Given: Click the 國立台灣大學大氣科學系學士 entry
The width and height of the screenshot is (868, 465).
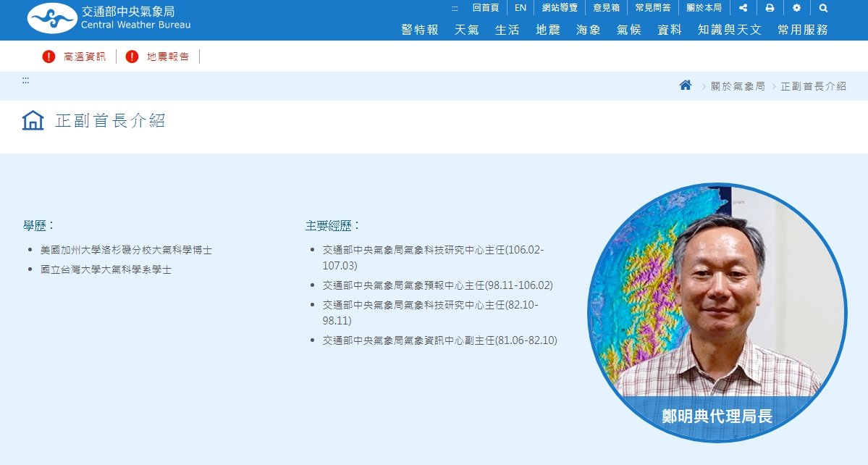Looking at the screenshot, I should [x=106, y=269].
